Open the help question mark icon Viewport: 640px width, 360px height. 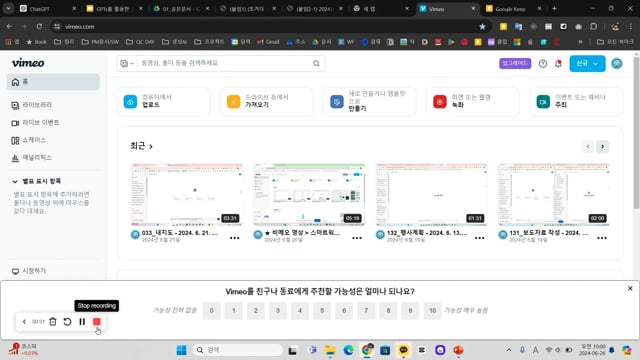click(543, 64)
